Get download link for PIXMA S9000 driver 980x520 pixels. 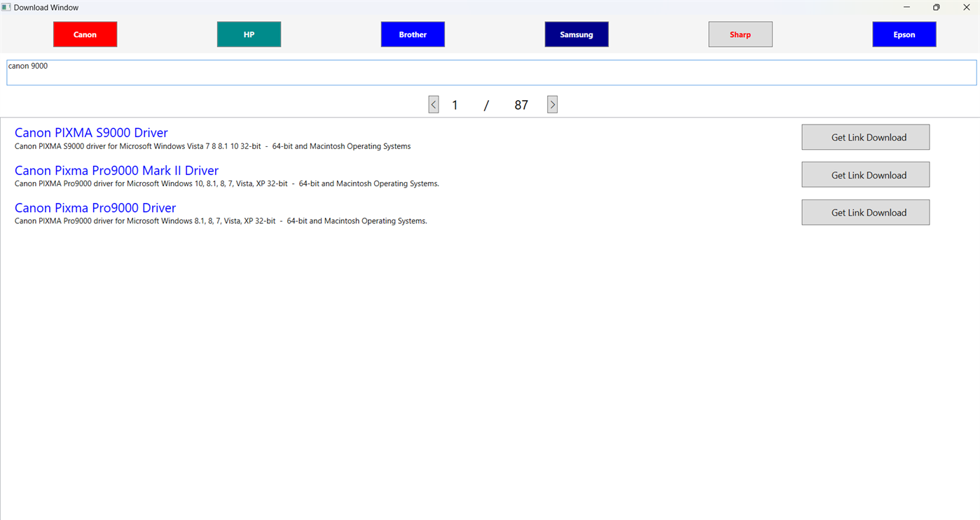pos(865,136)
